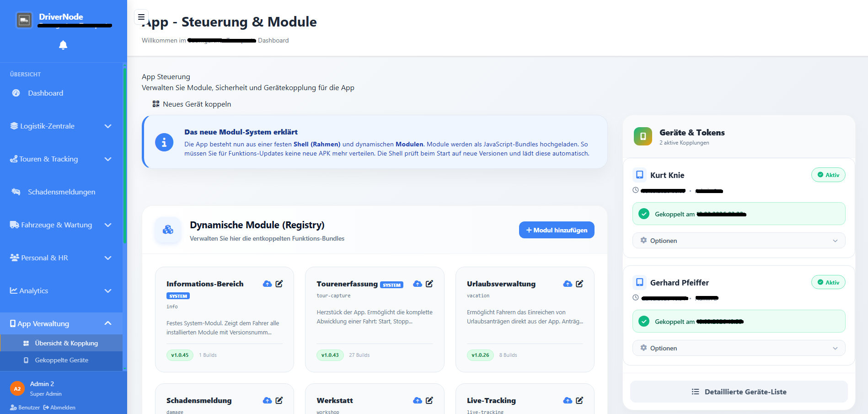The height and width of the screenshot is (414, 868).
Task: Click Neues Gerät koppeln
Action: point(192,104)
